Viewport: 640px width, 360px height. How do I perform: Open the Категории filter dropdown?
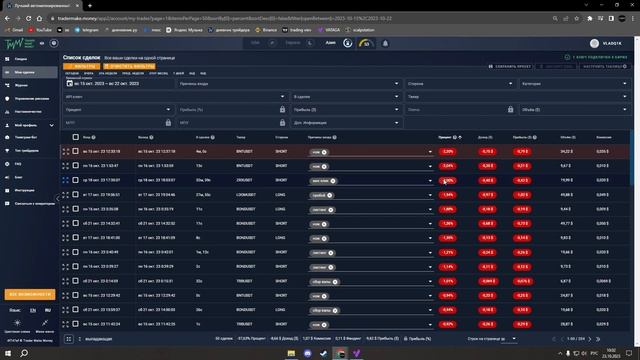coord(574,84)
